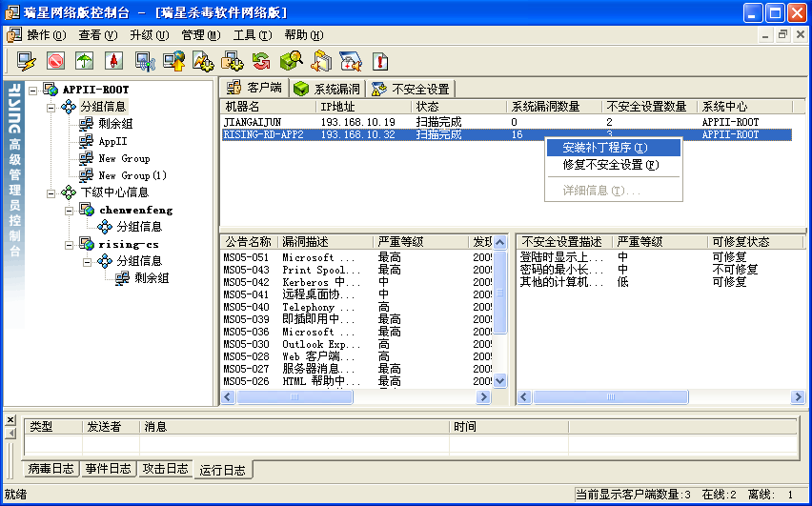This screenshot has height=506, width=812.
Task: Sort vulnerabilities by 严重等级 column header
Action: point(421,242)
